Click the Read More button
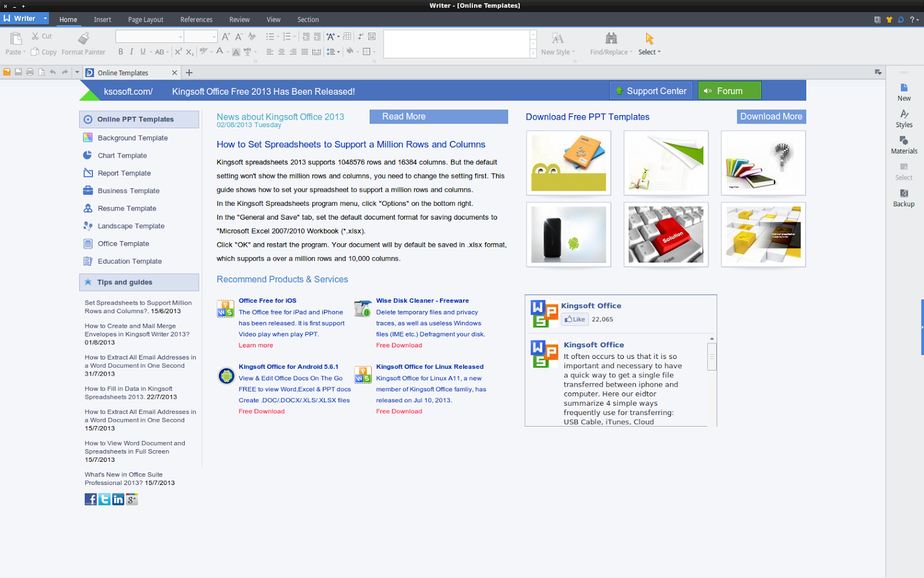Image resolution: width=924 pixels, height=578 pixels. [x=439, y=117]
